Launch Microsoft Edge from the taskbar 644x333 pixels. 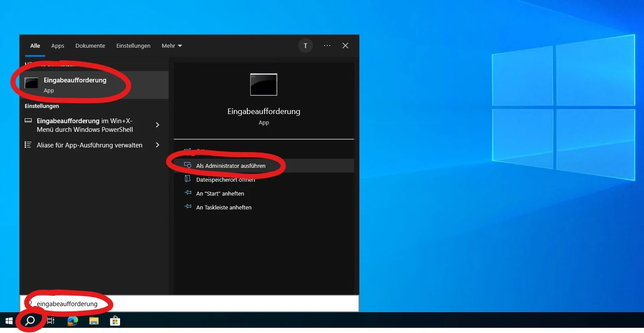click(x=72, y=321)
